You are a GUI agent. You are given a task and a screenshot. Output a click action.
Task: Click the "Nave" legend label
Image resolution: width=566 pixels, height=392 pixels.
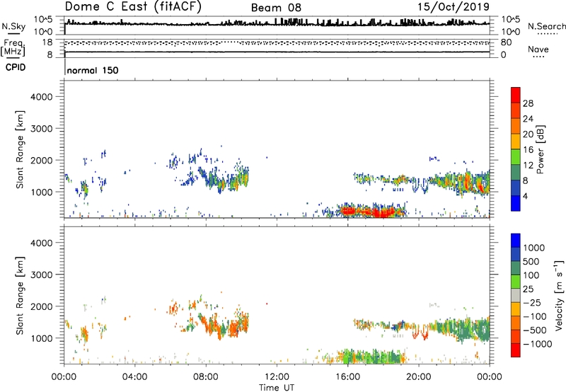point(538,50)
